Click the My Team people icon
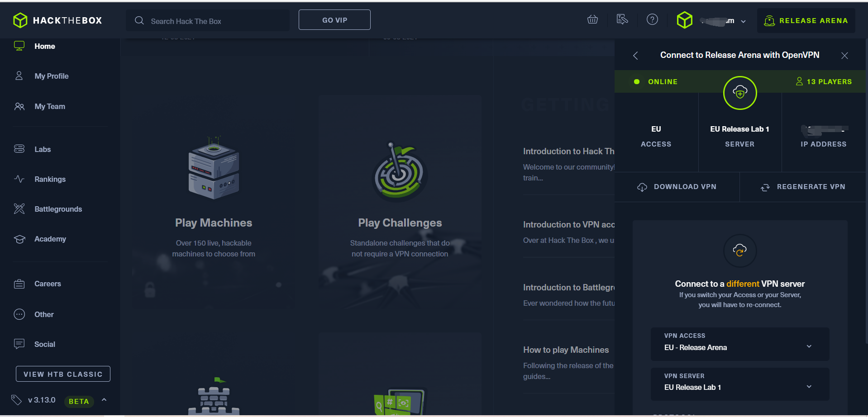The height and width of the screenshot is (417, 868). coord(19,106)
